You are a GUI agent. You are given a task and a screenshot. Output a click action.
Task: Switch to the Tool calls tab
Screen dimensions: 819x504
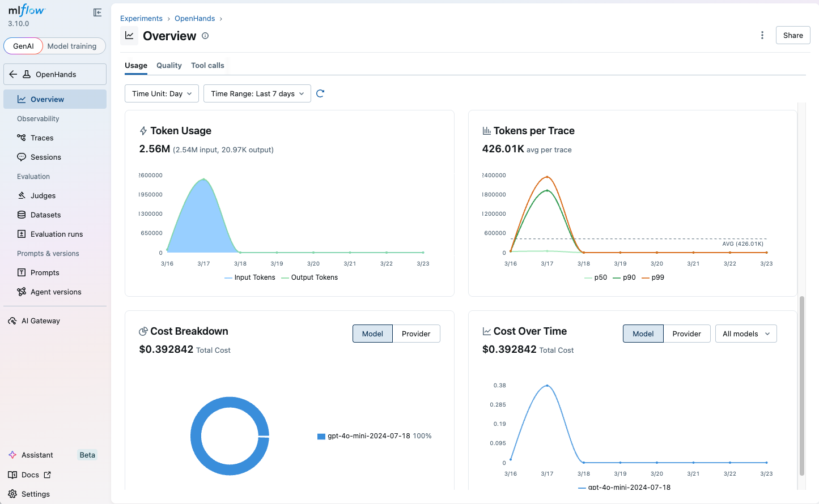click(x=207, y=65)
